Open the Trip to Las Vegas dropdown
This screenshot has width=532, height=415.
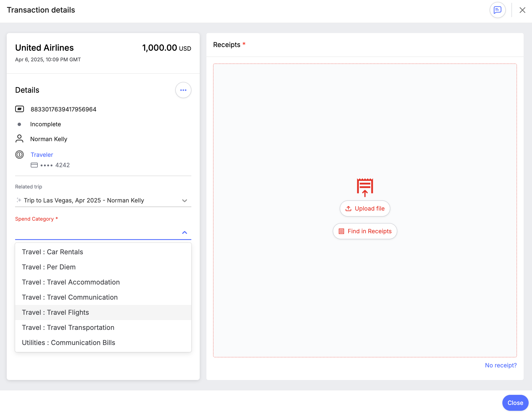tap(103, 200)
